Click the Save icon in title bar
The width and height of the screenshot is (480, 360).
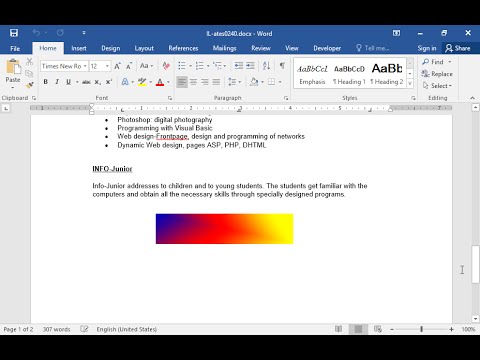pyautogui.click(x=14, y=33)
